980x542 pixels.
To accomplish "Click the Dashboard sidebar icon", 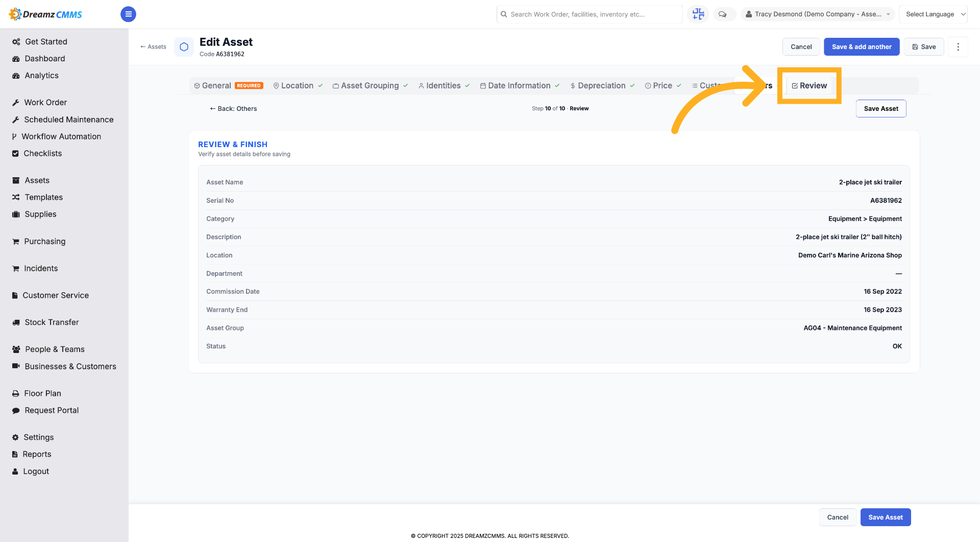I will [x=16, y=59].
